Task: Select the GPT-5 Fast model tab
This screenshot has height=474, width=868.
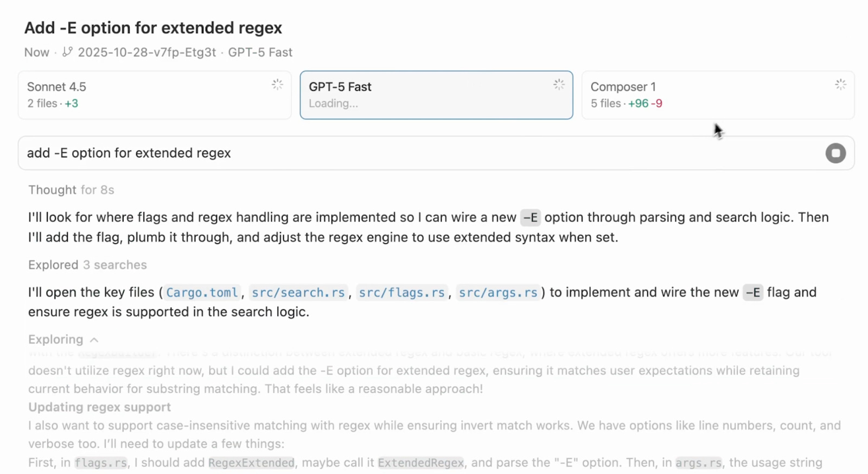Action: (436, 95)
